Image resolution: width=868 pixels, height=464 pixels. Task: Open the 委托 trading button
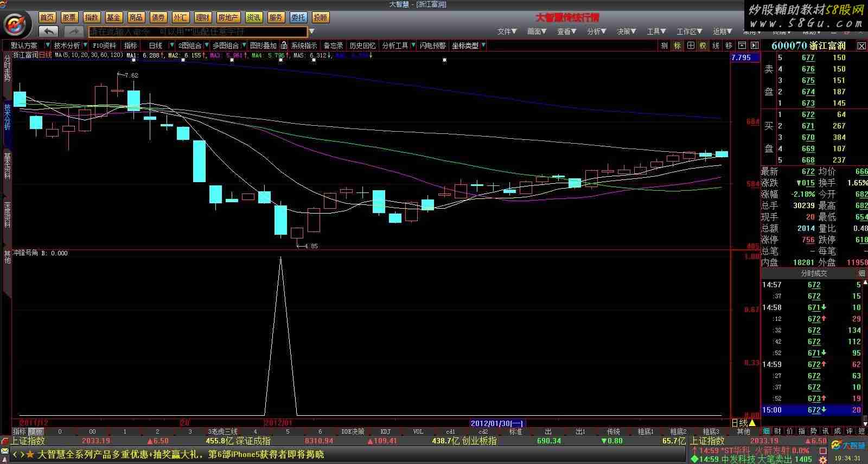tap(298, 17)
